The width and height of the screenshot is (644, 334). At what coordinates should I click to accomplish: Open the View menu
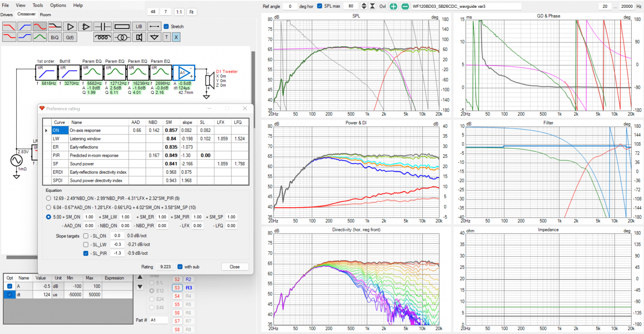[21, 5]
